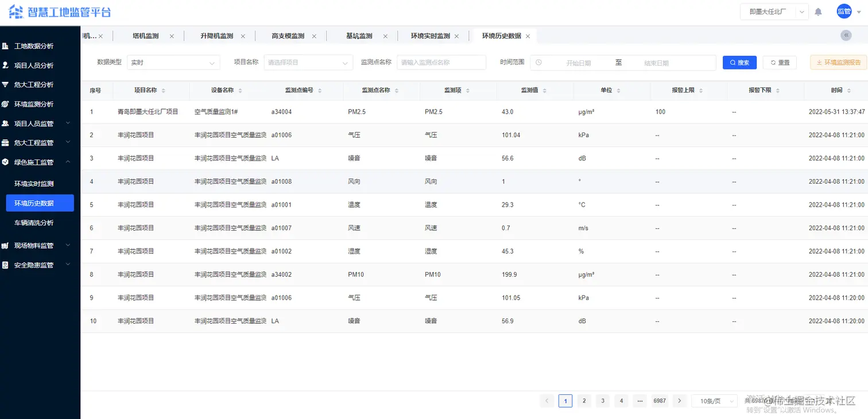This screenshot has height=419, width=868.
Task: Switch to the 塔机监测 tab
Action: click(146, 36)
